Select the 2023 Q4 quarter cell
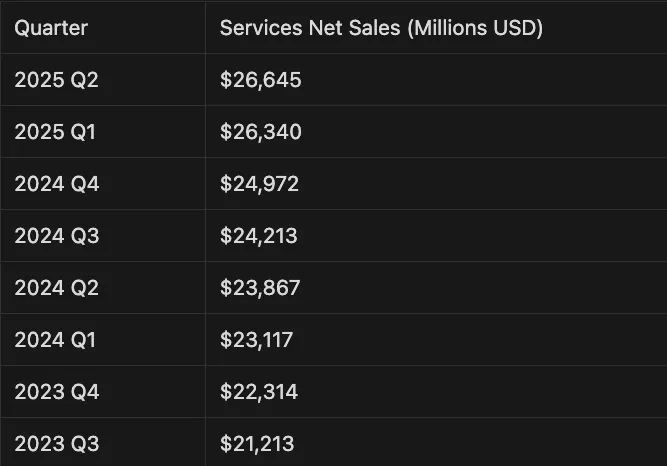This screenshot has height=466, width=667. click(57, 392)
